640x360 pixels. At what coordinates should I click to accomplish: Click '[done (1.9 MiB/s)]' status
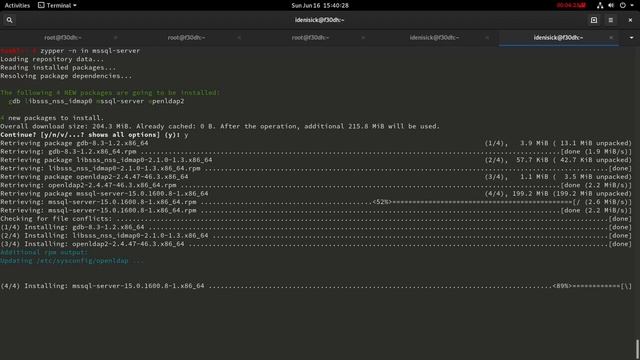596,151
